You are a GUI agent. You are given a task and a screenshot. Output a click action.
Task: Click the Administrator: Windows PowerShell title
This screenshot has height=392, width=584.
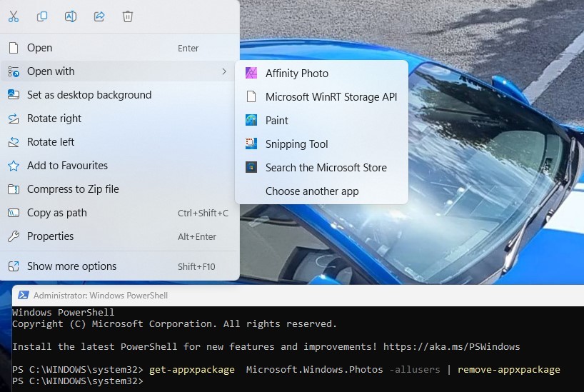(x=101, y=295)
